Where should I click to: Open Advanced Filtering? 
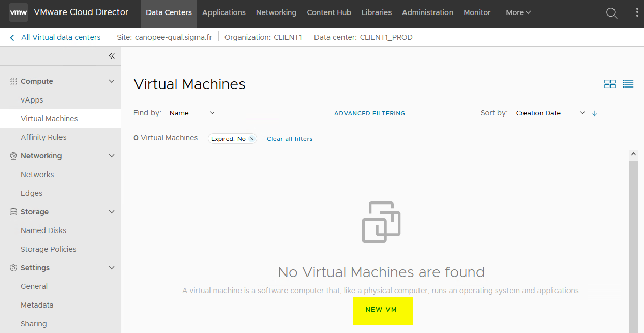click(370, 113)
